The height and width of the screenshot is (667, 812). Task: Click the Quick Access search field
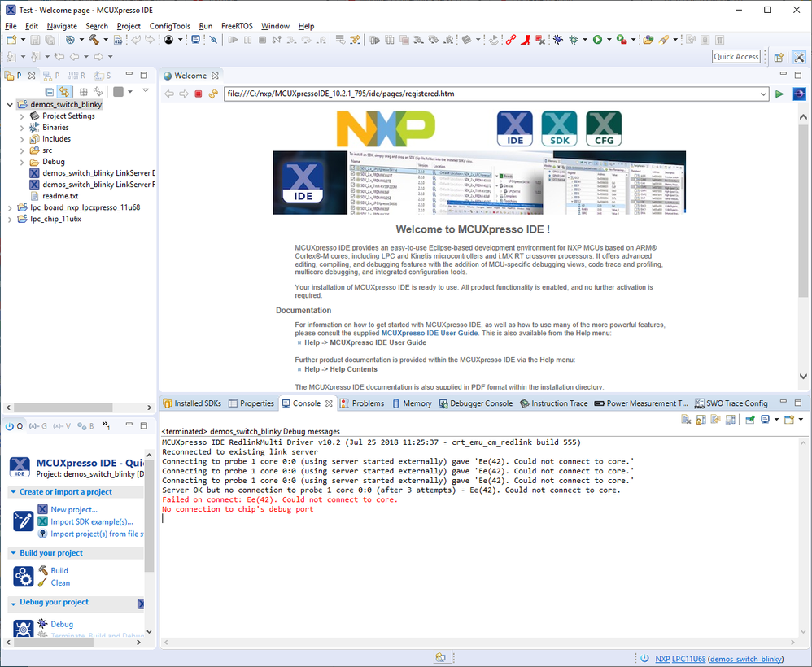click(x=736, y=57)
